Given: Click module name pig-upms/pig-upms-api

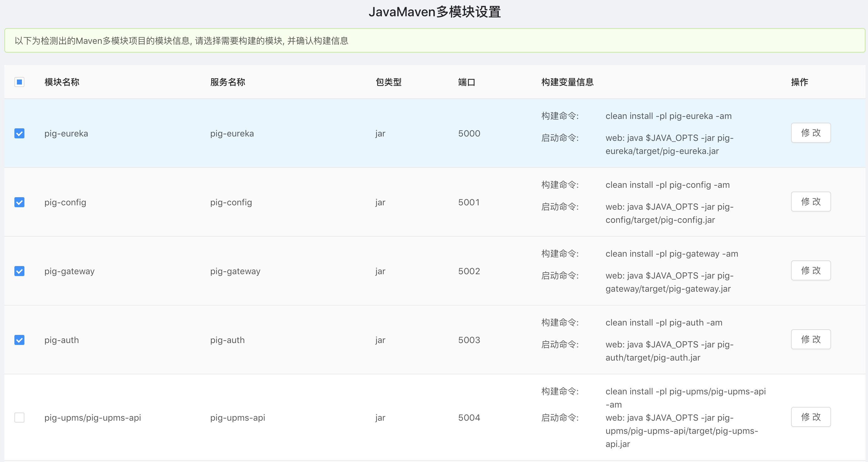Looking at the screenshot, I should [93, 418].
